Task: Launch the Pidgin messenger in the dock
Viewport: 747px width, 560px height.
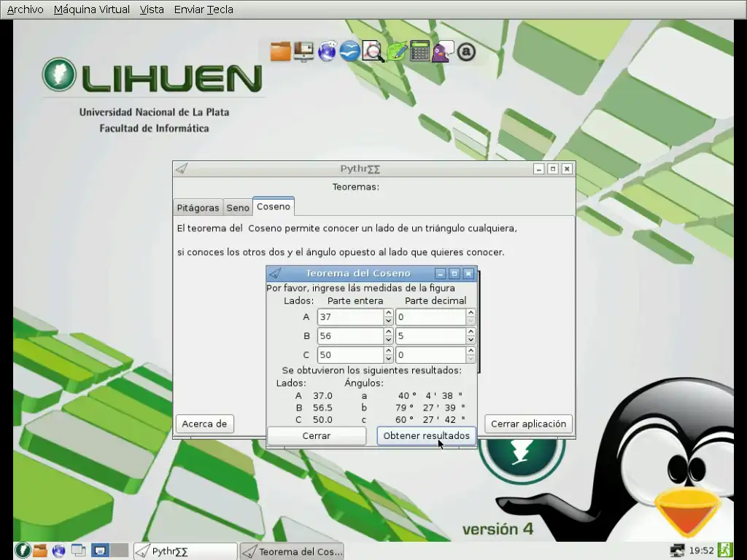Action: pyautogui.click(x=443, y=52)
